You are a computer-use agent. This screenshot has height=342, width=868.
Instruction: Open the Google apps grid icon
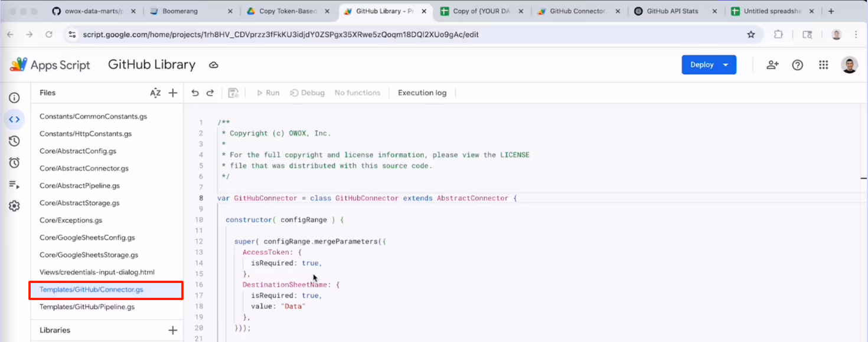coord(824,65)
